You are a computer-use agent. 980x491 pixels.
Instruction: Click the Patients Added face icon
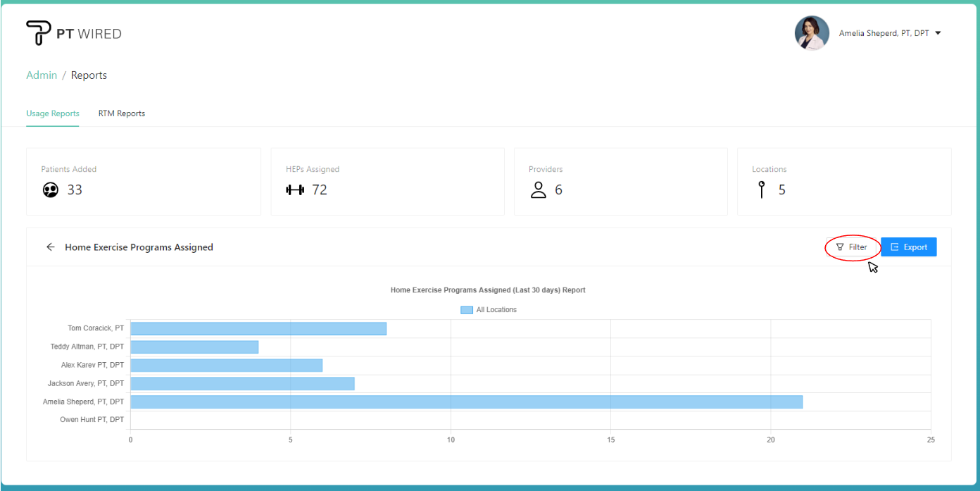51,190
